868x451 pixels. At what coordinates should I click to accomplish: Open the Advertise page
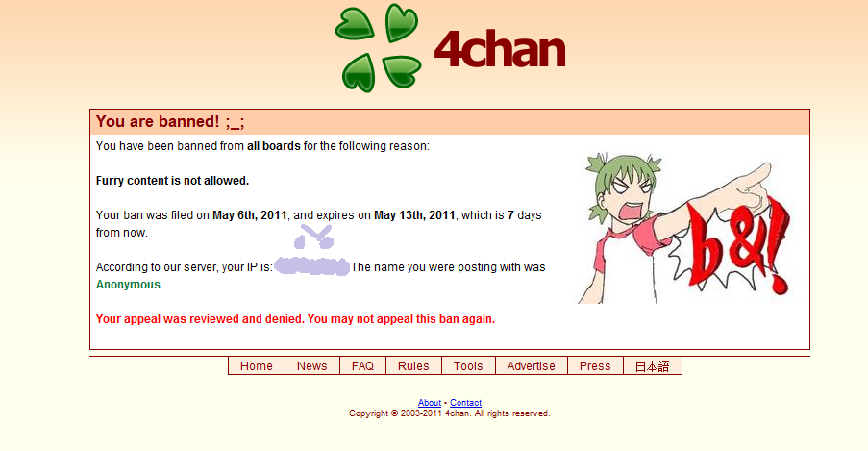pyautogui.click(x=531, y=366)
